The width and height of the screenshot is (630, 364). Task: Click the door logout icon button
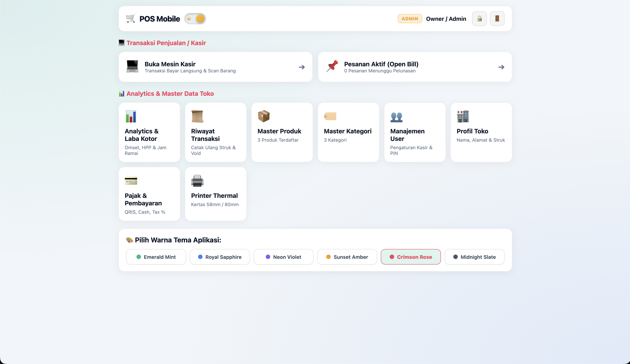(497, 19)
